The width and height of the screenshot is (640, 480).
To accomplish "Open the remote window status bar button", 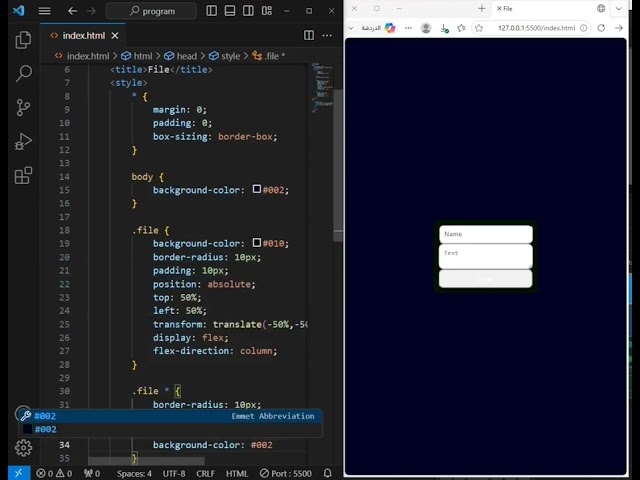I will pos(19,473).
